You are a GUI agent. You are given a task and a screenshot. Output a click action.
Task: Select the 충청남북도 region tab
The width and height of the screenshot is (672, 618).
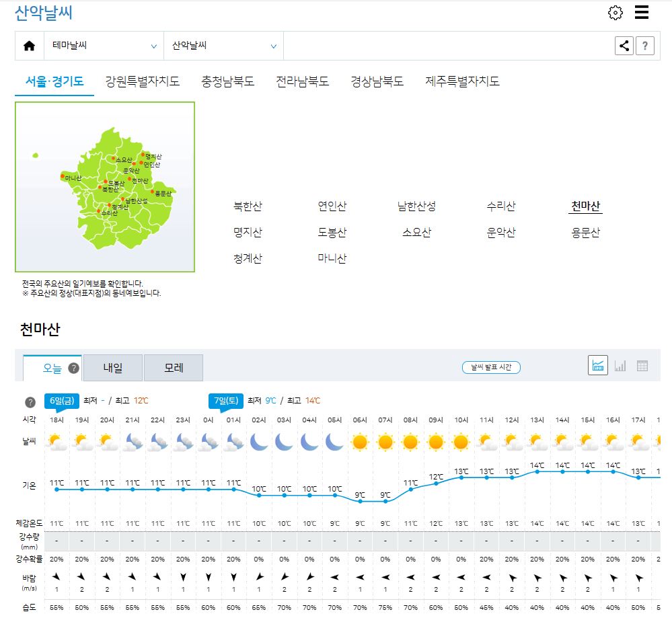[x=227, y=81]
